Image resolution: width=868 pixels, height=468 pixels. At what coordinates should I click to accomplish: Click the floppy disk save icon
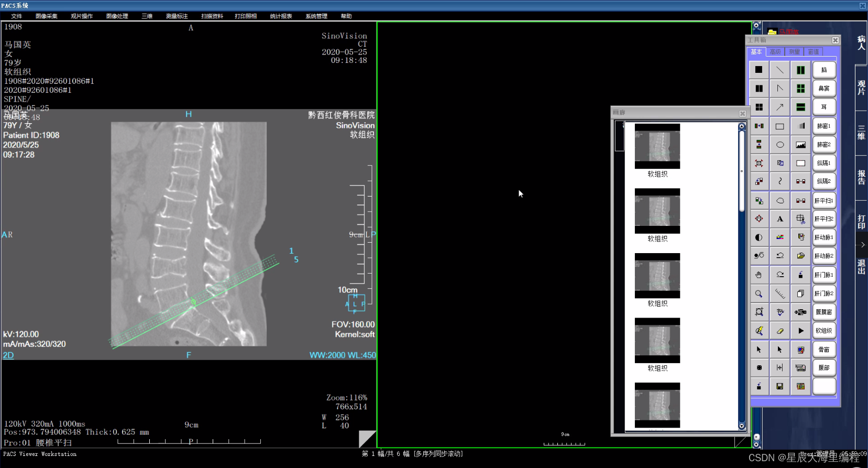(779, 386)
